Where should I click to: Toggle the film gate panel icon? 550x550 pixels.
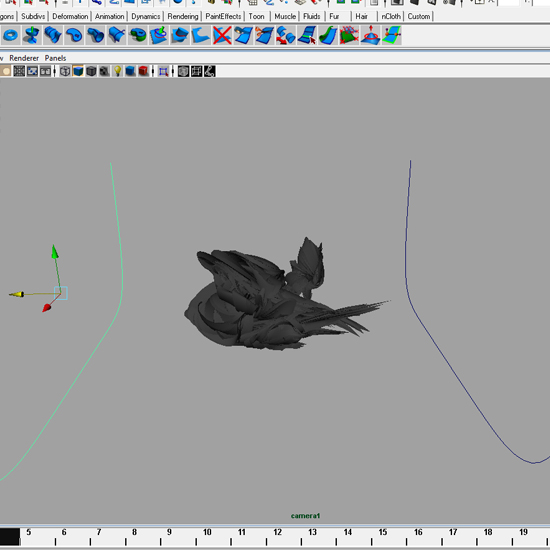(x=32, y=71)
